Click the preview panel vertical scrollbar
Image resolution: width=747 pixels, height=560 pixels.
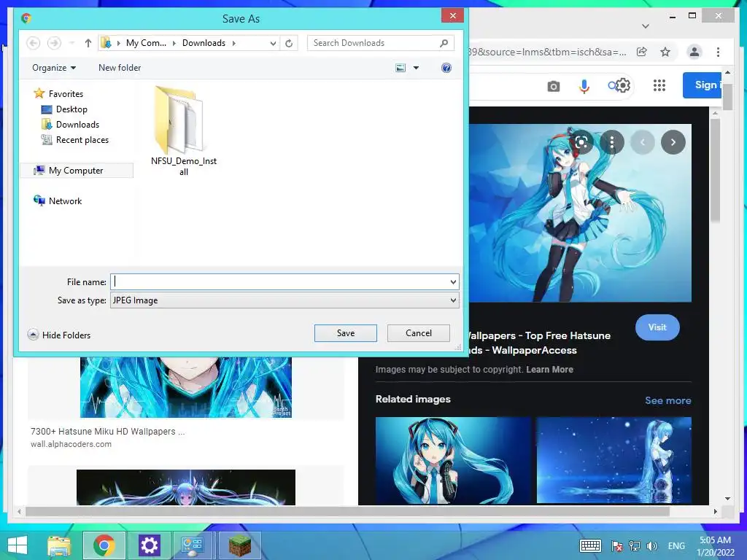[x=715, y=170]
